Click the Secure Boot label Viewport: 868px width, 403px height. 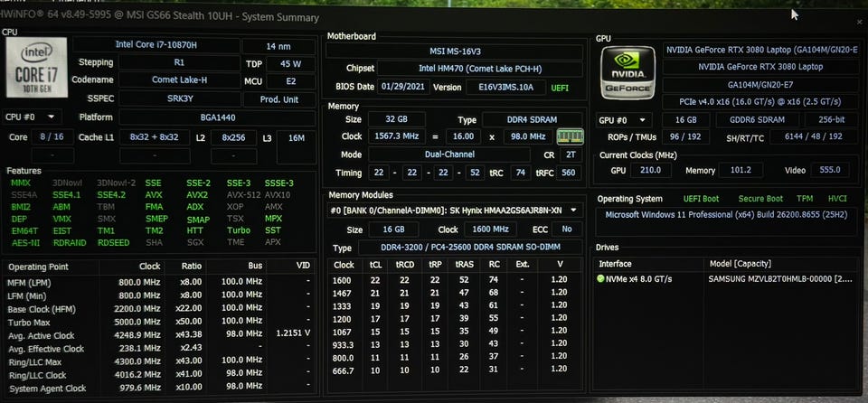tap(760, 198)
